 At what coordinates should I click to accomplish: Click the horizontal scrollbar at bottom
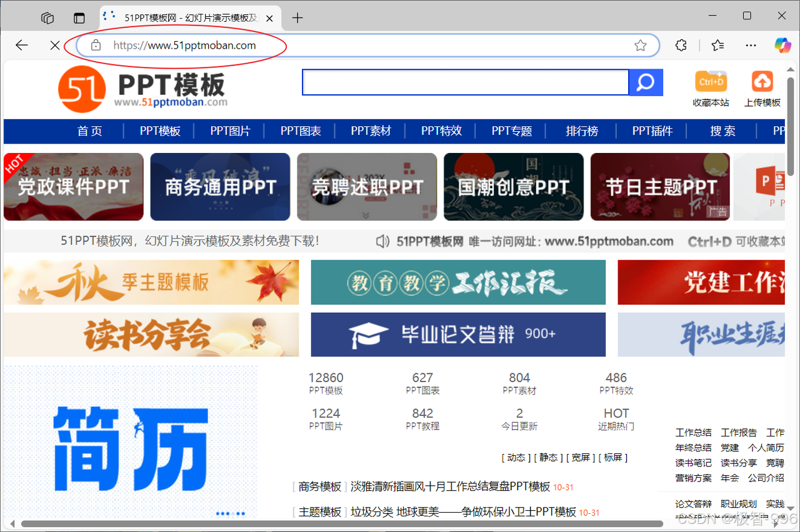(x=342, y=524)
